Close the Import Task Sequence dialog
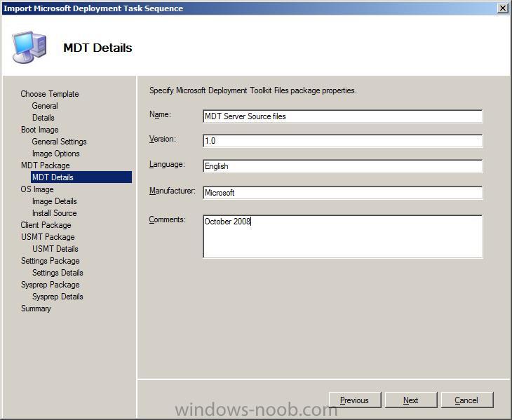The height and width of the screenshot is (420, 512). (502, 8)
